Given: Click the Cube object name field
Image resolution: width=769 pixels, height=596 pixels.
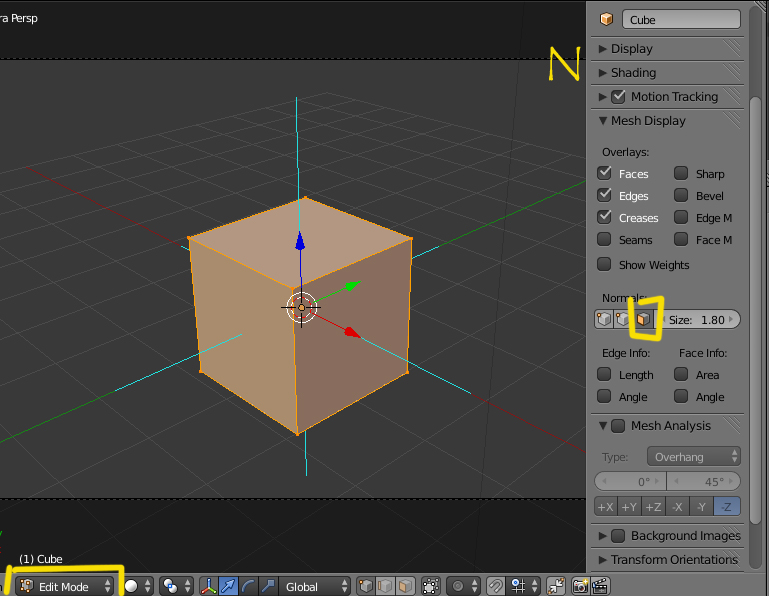Looking at the screenshot, I should pyautogui.click(x=681, y=19).
